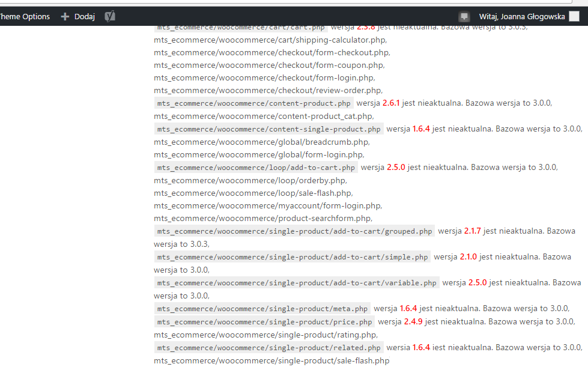Click the red version number 2.1.7
This screenshot has width=588, height=367.
473,231
